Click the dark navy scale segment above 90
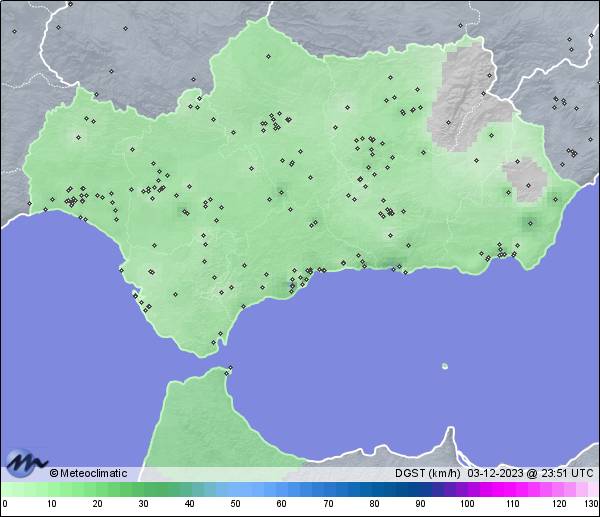This screenshot has height=517, width=600. coord(425,489)
